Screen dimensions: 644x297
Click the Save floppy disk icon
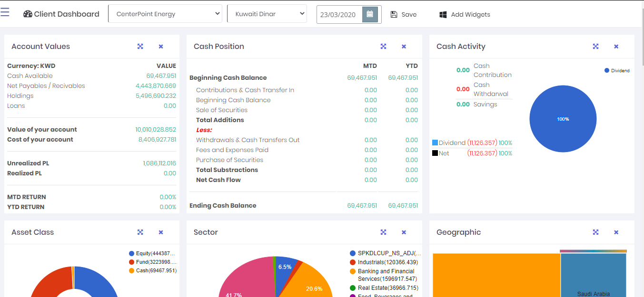pyautogui.click(x=394, y=14)
